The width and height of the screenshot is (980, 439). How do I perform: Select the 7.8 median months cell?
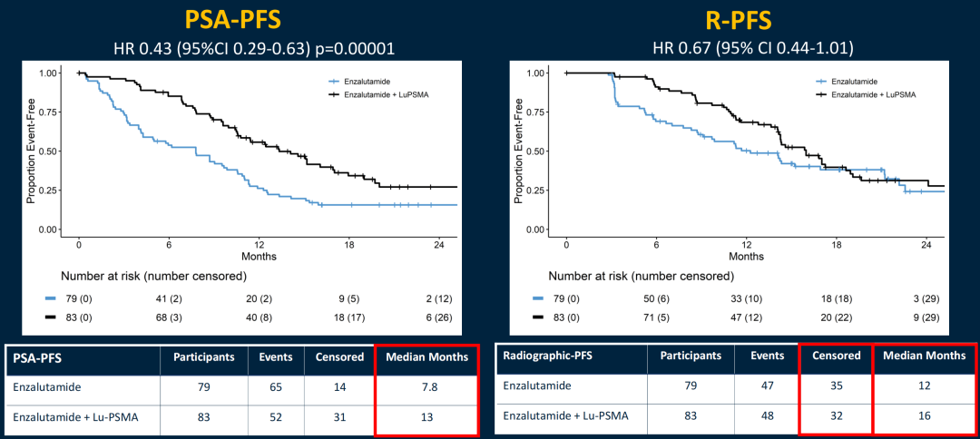tap(426, 387)
